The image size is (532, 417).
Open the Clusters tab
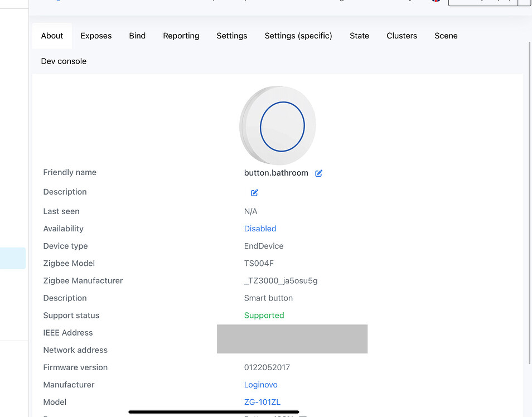(x=402, y=36)
